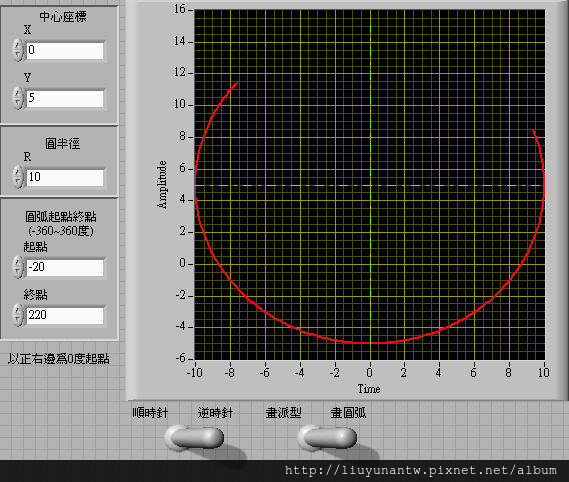The image size is (569, 482).
Task: Click the center Y coordinate input field
Action: tap(65, 98)
